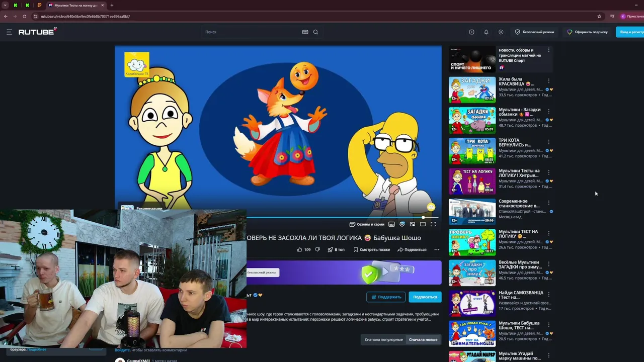The width and height of the screenshot is (644, 362).
Task: Switch player to picture-in-picture mode
Action: [412, 224]
